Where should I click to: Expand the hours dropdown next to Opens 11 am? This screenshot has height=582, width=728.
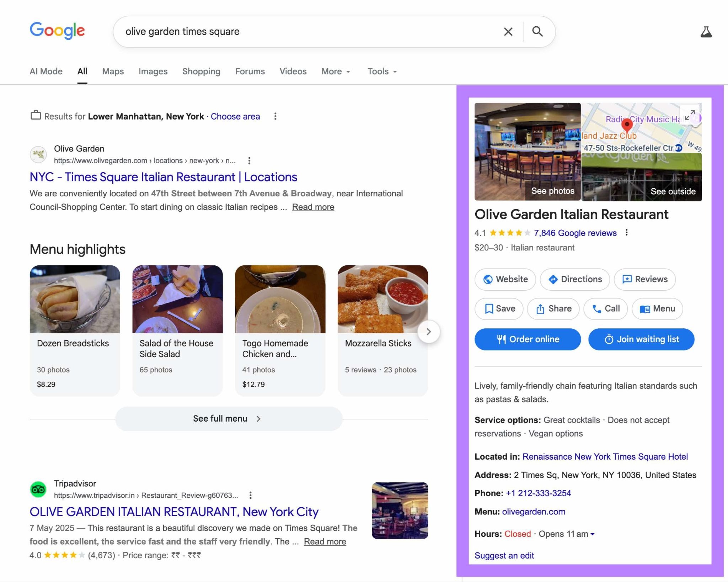pos(592,534)
